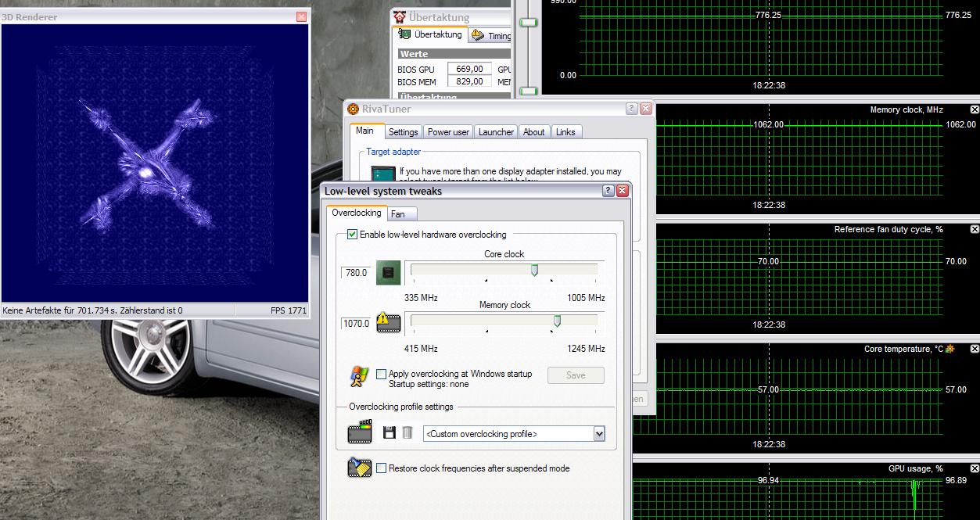Screen dimensions: 980x520
Task: Close the Core temperature graph
Action: coord(975,349)
